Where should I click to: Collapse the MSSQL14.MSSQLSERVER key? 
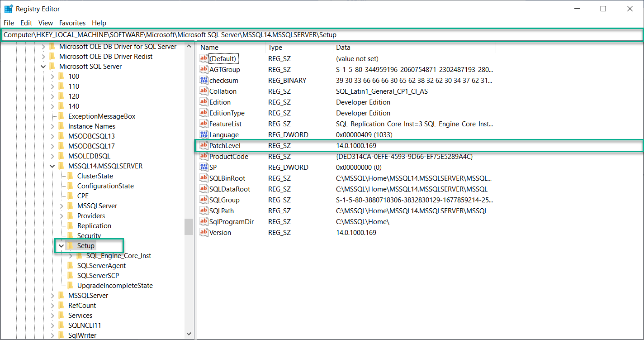pos(52,166)
